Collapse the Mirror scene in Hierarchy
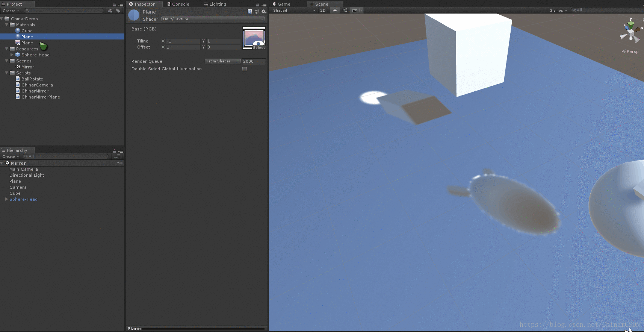644x332 pixels. (2, 163)
